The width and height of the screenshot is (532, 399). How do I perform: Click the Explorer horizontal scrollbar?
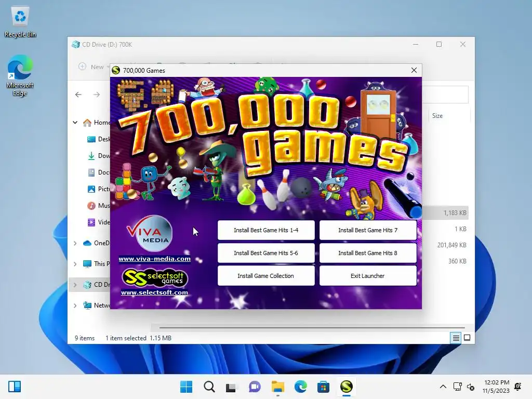pos(312,328)
